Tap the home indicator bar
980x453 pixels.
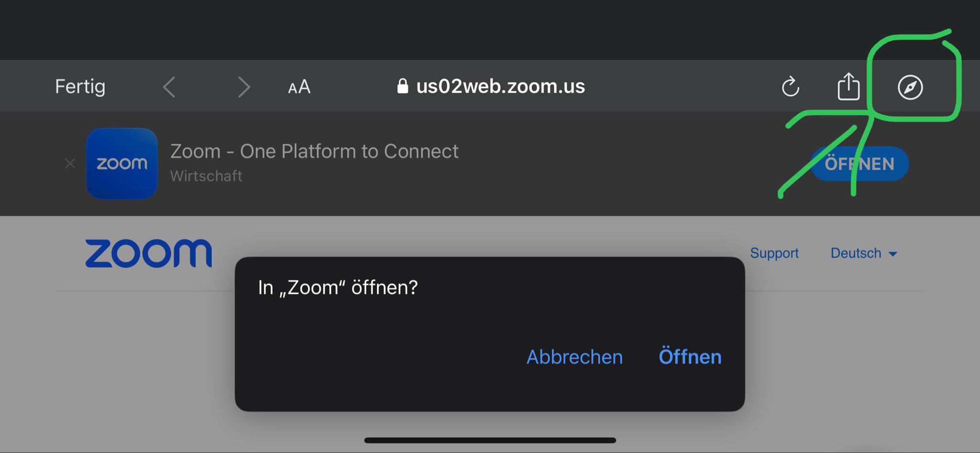(x=490, y=440)
